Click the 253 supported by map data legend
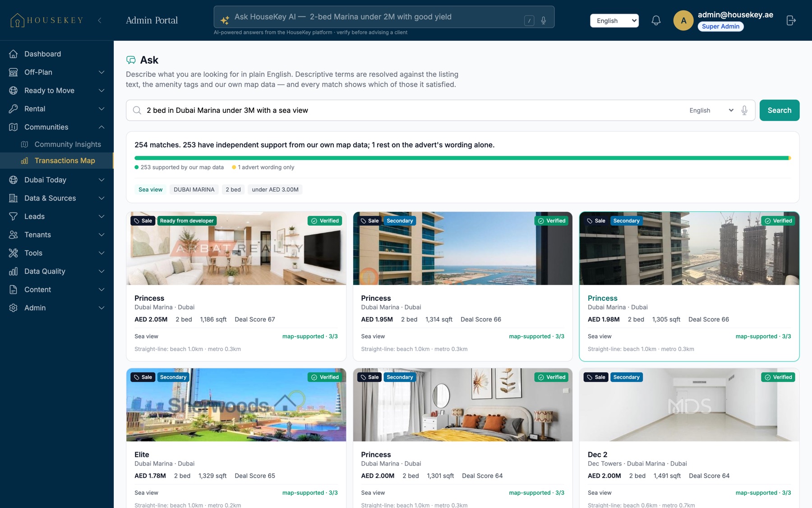This screenshot has height=508, width=812. [179, 168]
